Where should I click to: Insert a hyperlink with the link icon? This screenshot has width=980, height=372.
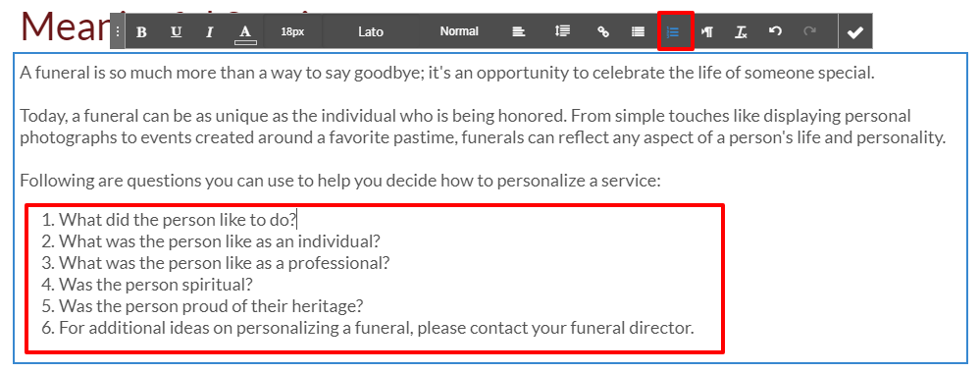coord(603,31)
